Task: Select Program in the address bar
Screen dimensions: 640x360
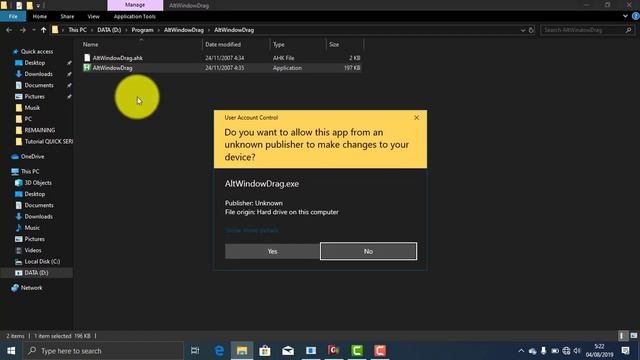Action: coord(142,30)
